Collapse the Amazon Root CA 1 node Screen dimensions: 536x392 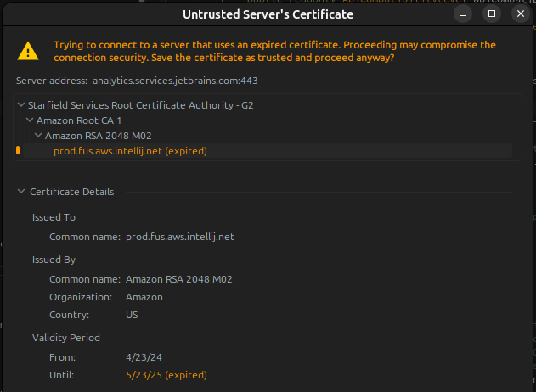point(30,120)
